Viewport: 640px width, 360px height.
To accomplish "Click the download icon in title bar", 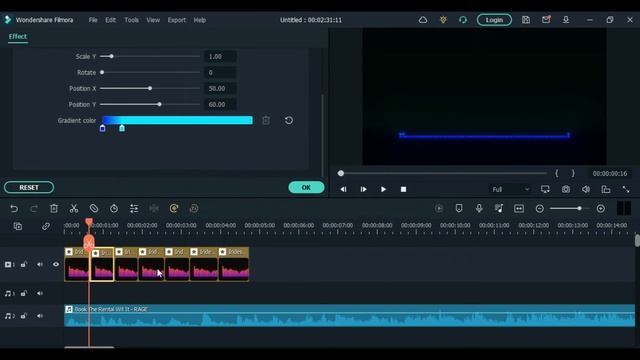I will click(x=566, y=20).
